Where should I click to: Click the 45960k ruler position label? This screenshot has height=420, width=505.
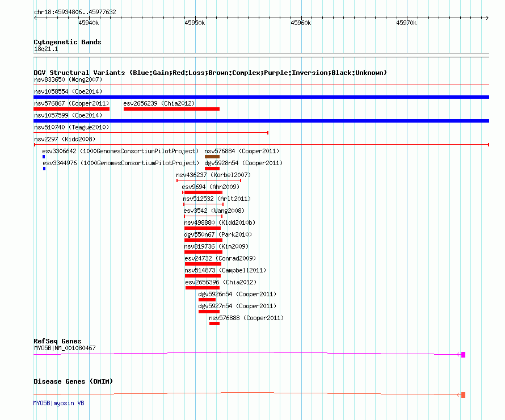coord(301,23)
